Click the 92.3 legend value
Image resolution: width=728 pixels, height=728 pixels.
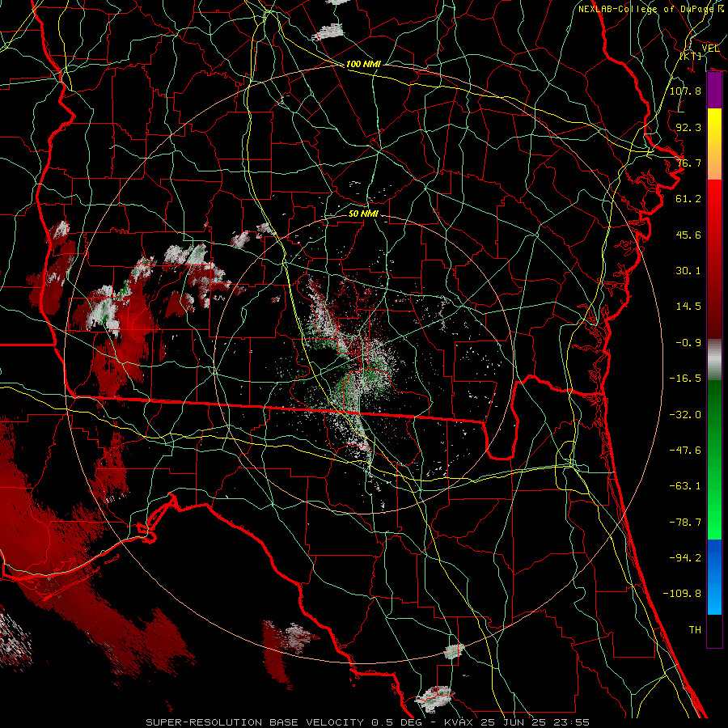(688, 127)
